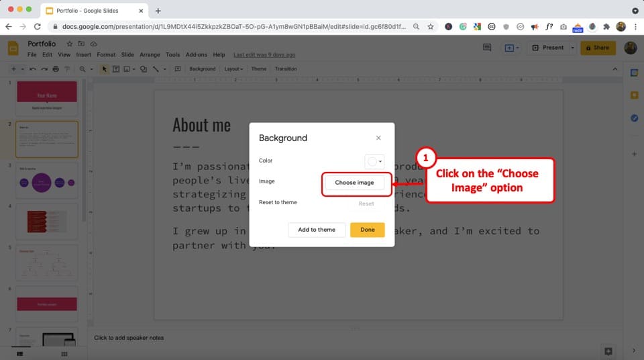Open the Layout dropdown
Image resolution: width=644 pixels, height=360 pixels.
click(233, 69)
